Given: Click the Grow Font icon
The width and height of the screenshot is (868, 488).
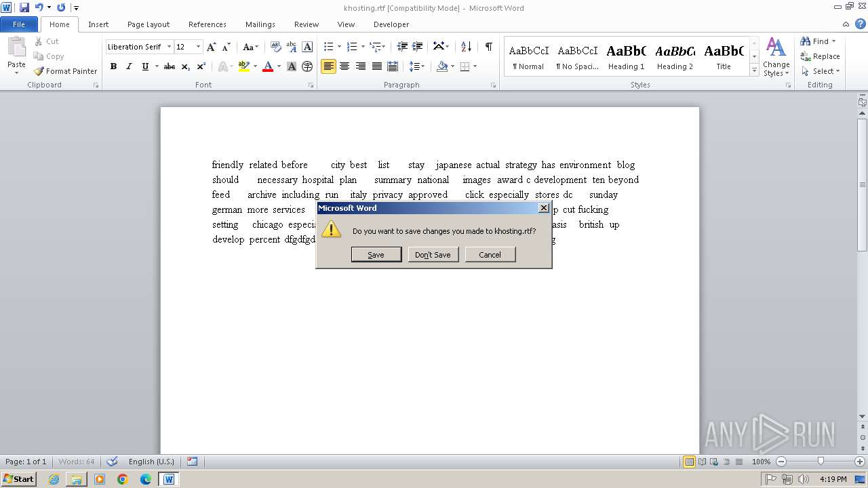Looking at the screenshot, I should pyautogui.click(x=212, y=47).
